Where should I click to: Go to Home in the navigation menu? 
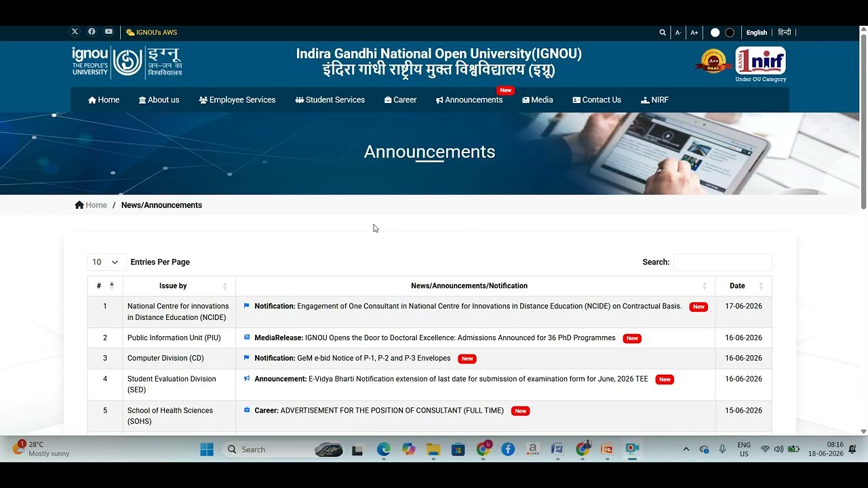coord(104,100)
